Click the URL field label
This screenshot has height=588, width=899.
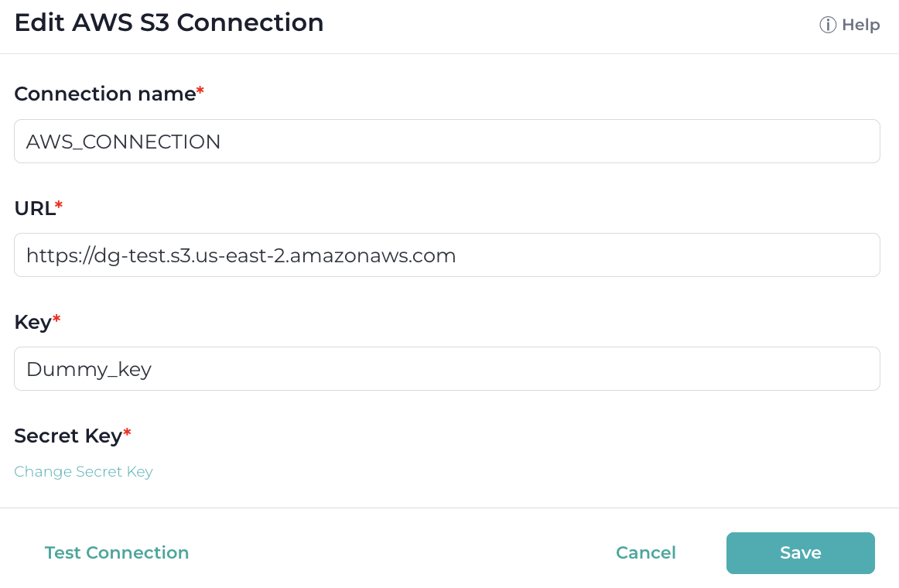(34, 209)
